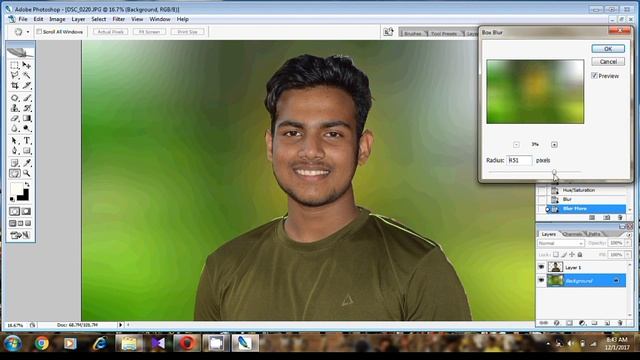Switch to the Paths tab
Screen dimensions: 640x360
click(594, 234)
